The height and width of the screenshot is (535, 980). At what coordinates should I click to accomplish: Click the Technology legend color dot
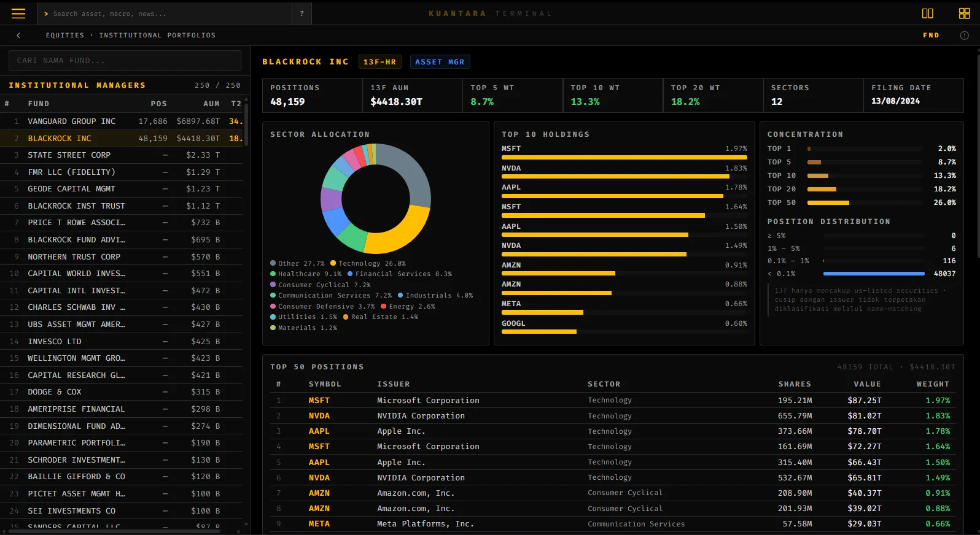point(333,263)
